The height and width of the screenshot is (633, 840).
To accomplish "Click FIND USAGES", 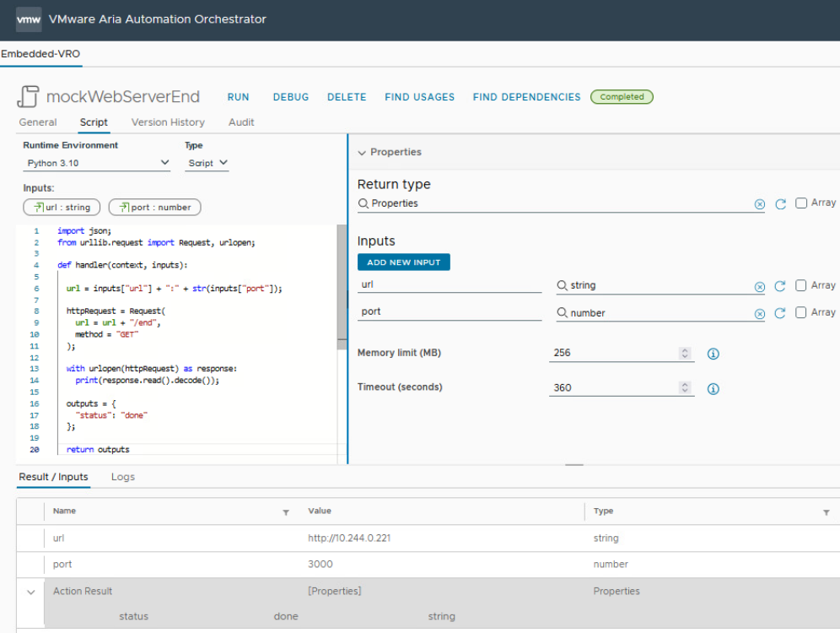I will tap(419, 97).
